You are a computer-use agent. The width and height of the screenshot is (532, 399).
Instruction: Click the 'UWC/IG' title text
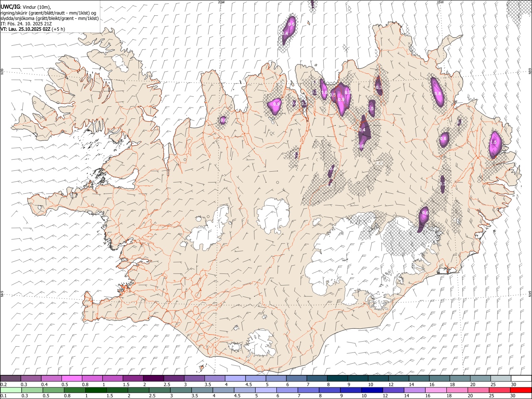tap(10, 7)
